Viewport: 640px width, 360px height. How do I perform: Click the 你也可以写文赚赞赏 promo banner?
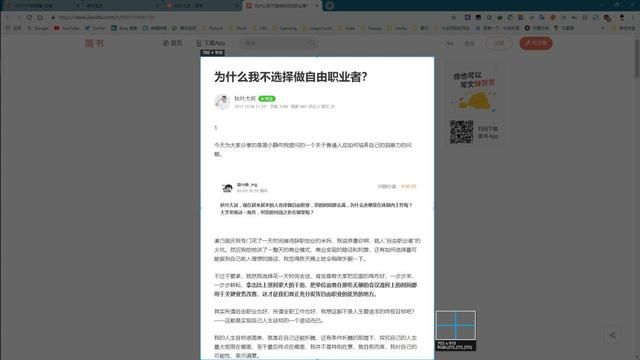point(474,91)
